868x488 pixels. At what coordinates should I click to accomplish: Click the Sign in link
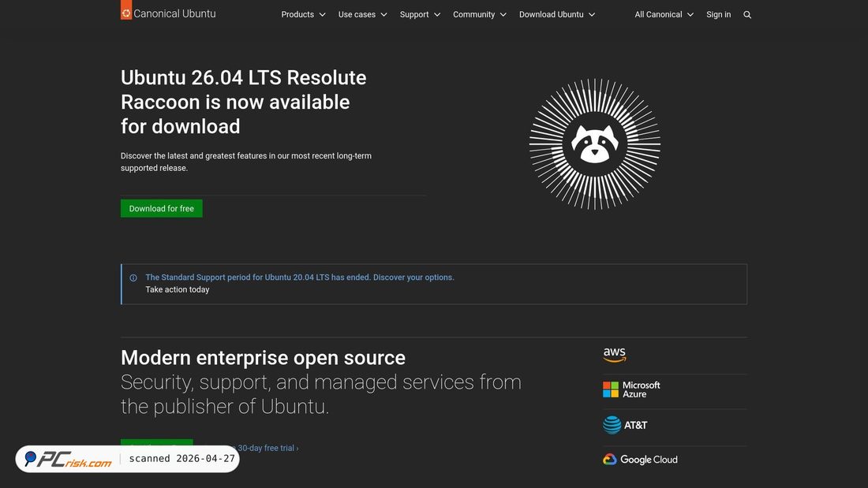coord(719,14)
